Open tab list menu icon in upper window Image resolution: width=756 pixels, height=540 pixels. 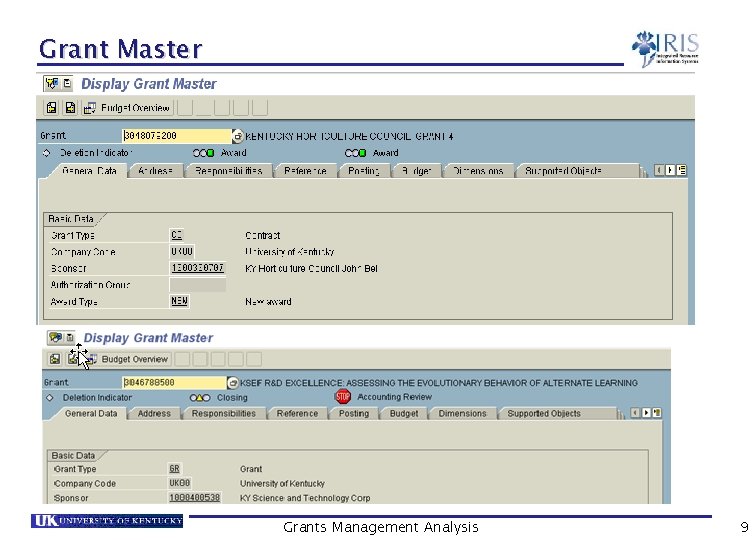[x=681, y=170]
